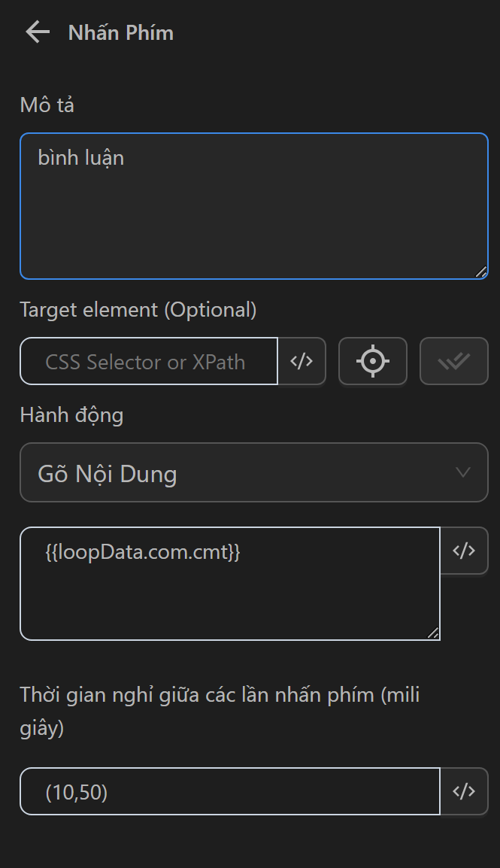Pick target element with crosshair icon
Viewport: 500px width, 868px height.
(372, 362)
